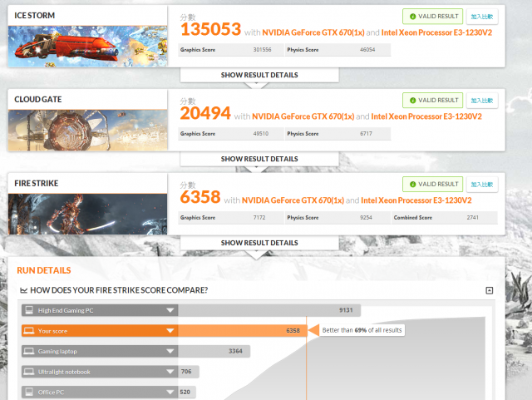Expand the Your score dropdown arrow

point(170,331)
